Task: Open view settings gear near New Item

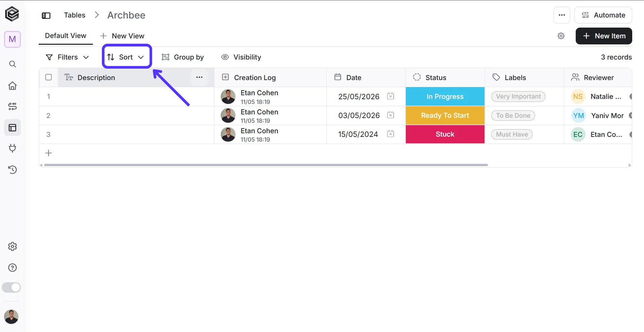Action: pos(561,36)
